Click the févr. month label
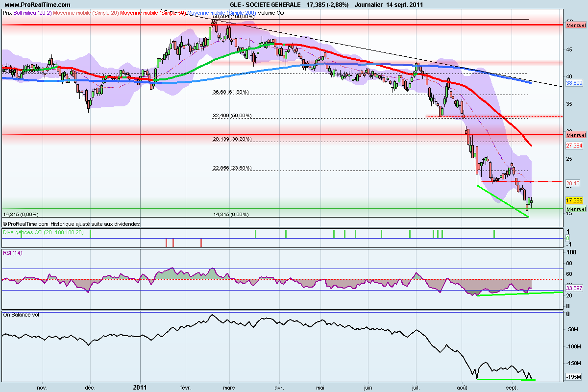The width and height of the screenshot is (588, 392). click(185, 387)
